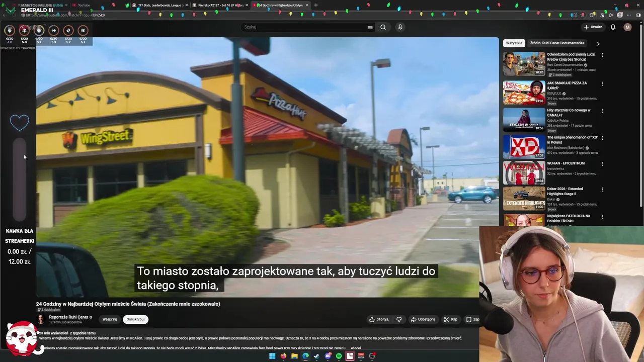Viewport: 644px width, 362px height.
Task: Open Ruhi Çenet channel avatar
Action: (x=41, y=319)
